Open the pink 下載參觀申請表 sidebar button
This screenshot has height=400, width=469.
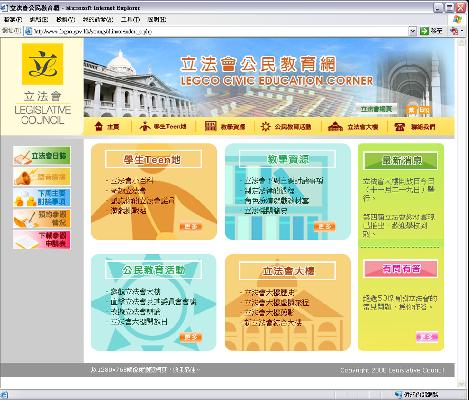tap(42, 239)
